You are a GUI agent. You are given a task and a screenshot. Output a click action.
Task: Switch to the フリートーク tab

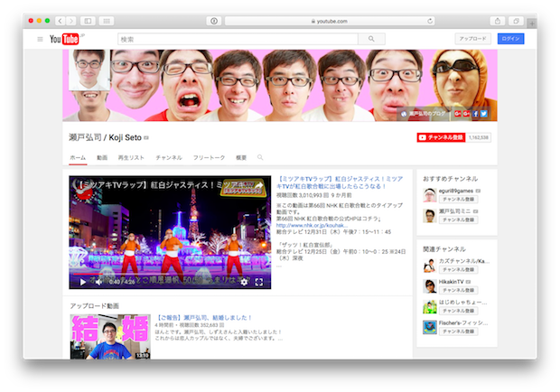[x=209, y=158]
